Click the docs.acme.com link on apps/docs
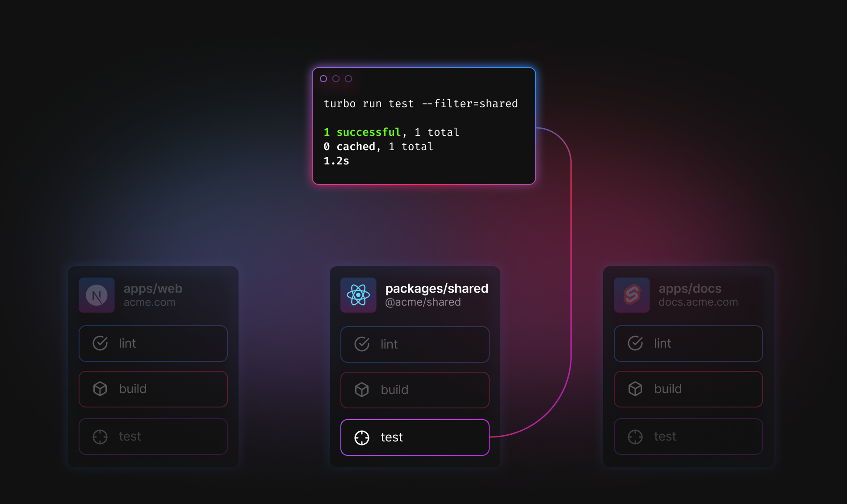The image size is (847, 504). tap(698, 302)
